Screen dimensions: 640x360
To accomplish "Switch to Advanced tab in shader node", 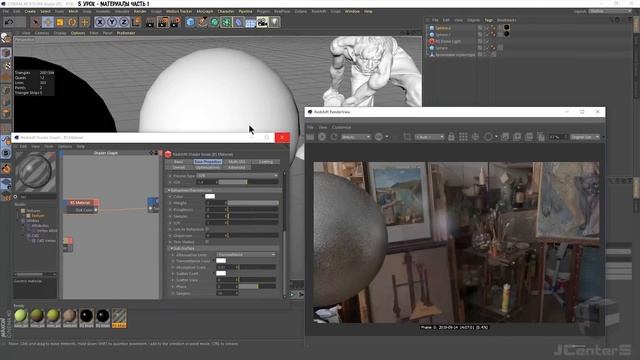I will (237, 167).
